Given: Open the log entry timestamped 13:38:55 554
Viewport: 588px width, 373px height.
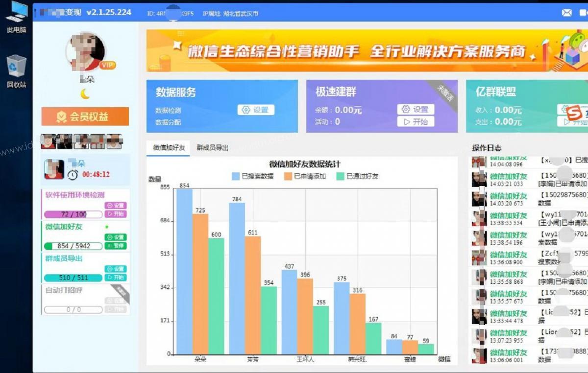Looking at the screenshot, I should [x=529, y=219].
